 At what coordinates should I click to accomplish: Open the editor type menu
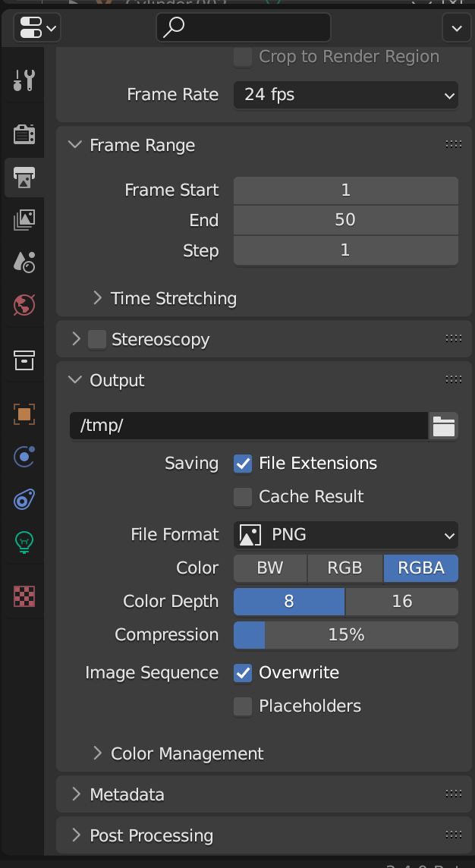[37, 27]
